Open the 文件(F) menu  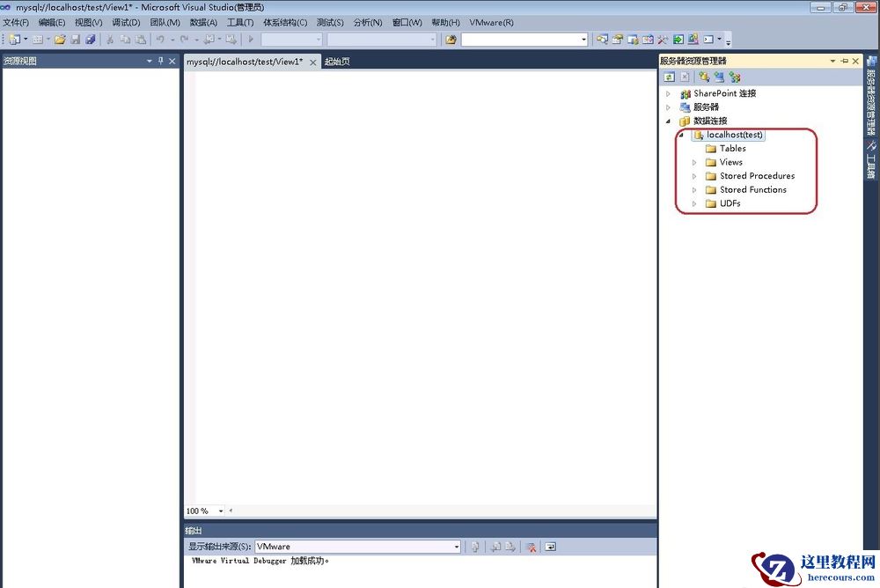16,23
